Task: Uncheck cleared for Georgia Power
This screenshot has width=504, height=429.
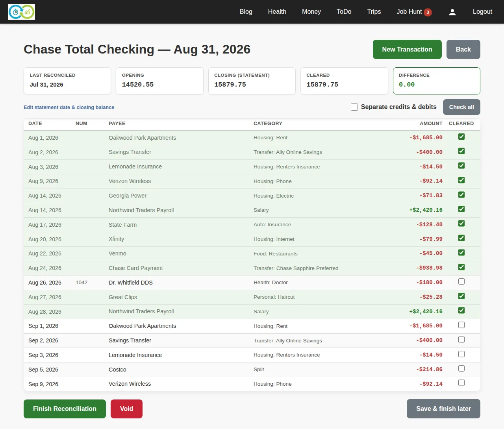Action: (x=461, y=195)
